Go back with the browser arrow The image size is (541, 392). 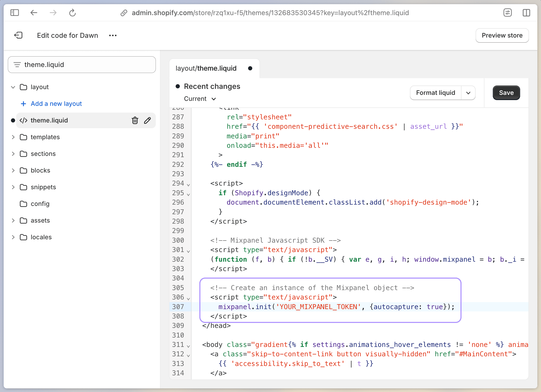34,13
